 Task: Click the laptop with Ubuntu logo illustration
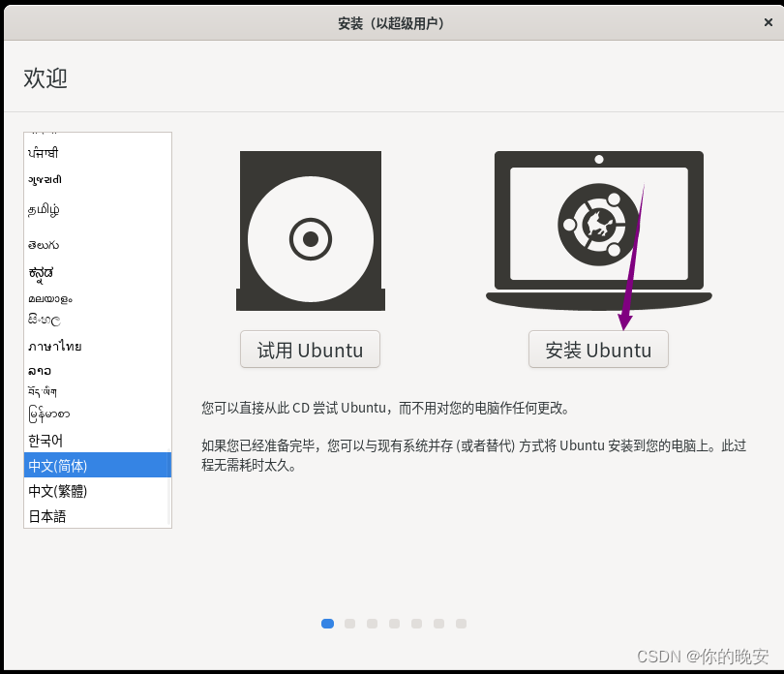click(x=599, y=230)
